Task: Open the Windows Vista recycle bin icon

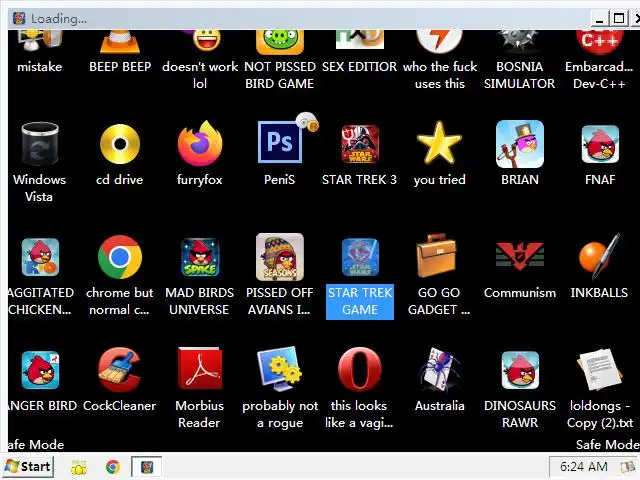Action: pyautogui.click(x=40, y=143)
